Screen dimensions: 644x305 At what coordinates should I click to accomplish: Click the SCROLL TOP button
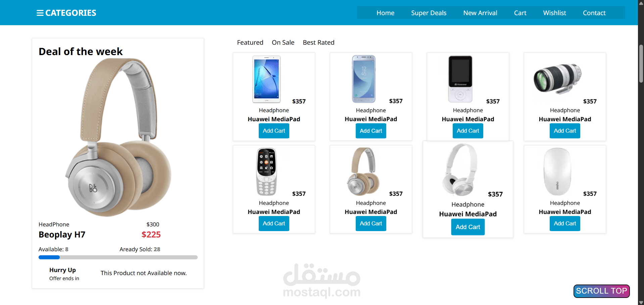click(x=601, y=291)
